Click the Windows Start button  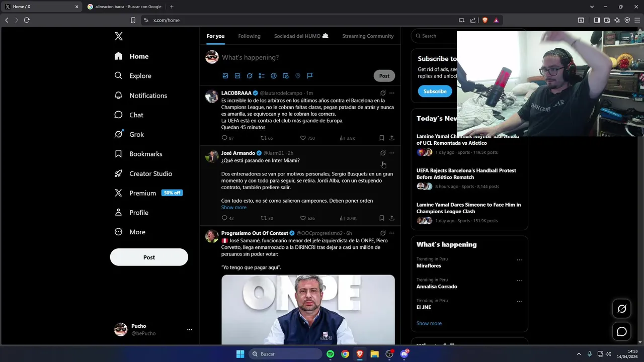240,354
